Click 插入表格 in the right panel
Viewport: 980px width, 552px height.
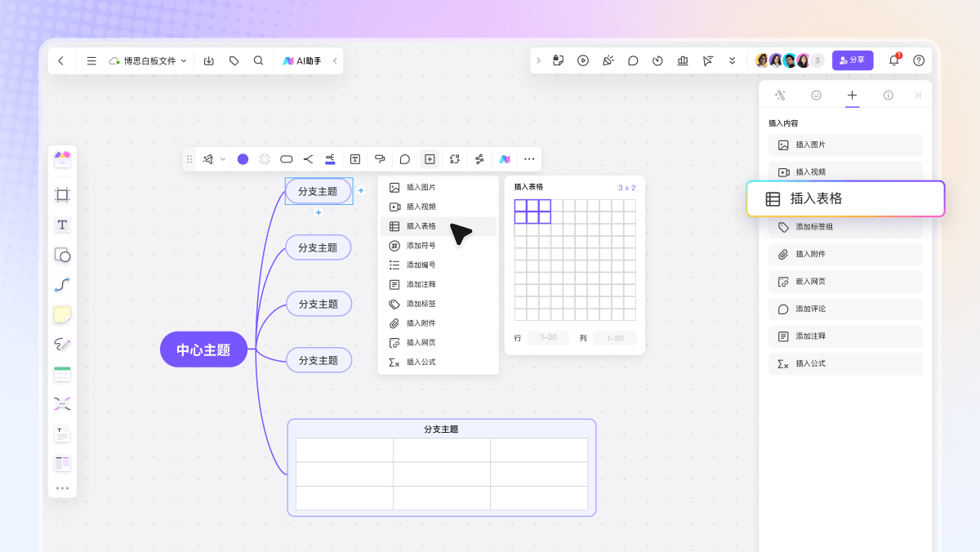[x=845, y=198]
